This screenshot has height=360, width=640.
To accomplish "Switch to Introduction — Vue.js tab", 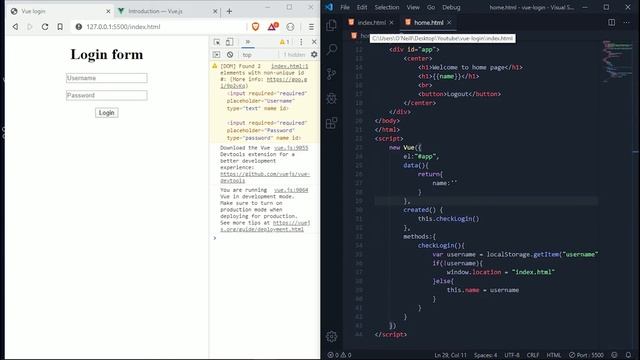I will pyautogui.click(x=167, y=11).
